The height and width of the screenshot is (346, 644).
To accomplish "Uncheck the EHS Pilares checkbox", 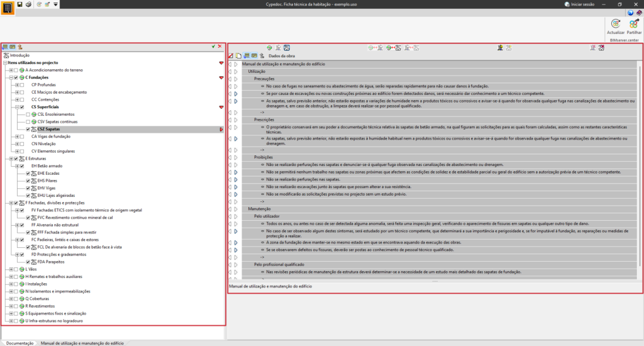I will [x=28, y=181].
